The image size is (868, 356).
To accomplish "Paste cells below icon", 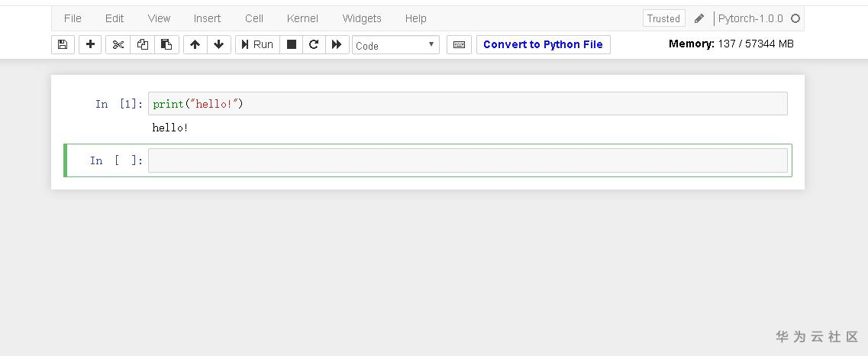I will click(x=166, y=45).
